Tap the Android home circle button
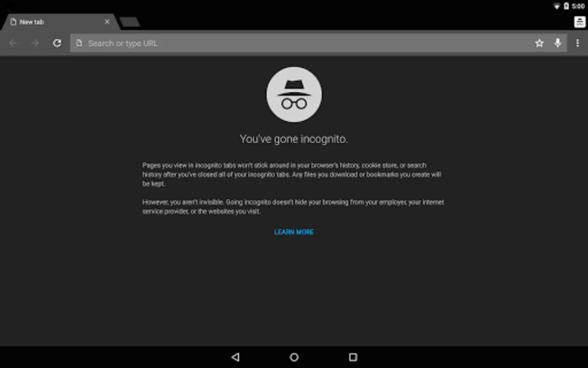 pyautogui.click(x=294, y=357)
